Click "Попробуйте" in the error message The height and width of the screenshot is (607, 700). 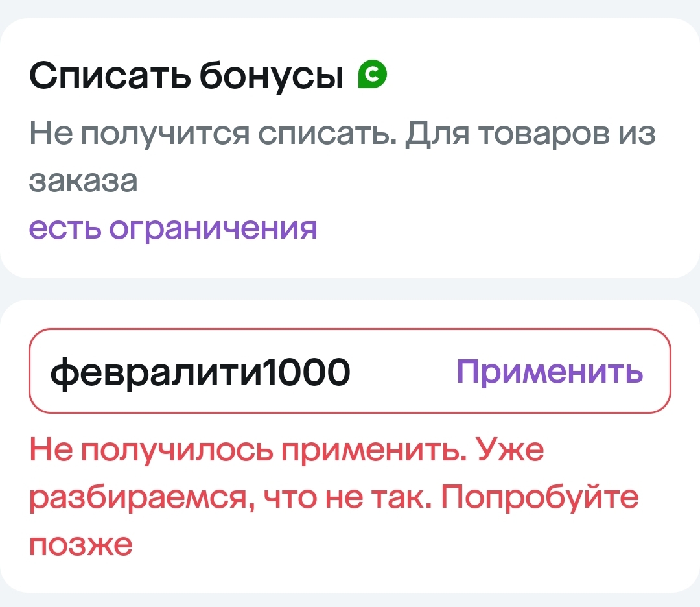click(542, 497)
